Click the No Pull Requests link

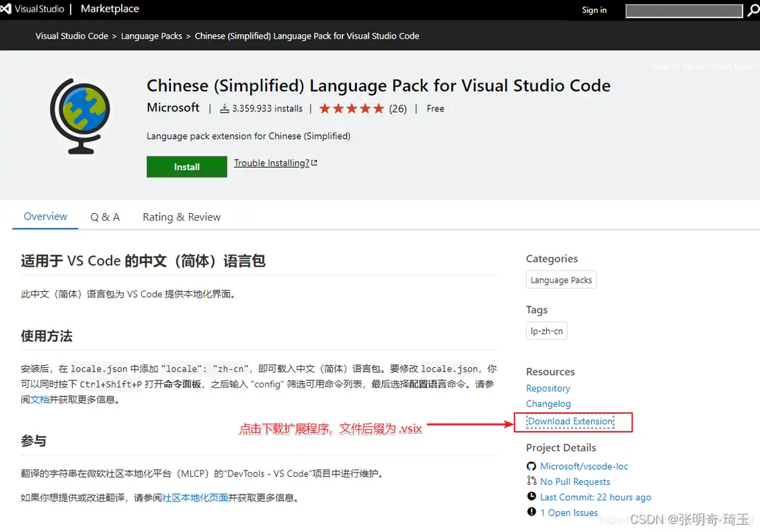point(575,481)
